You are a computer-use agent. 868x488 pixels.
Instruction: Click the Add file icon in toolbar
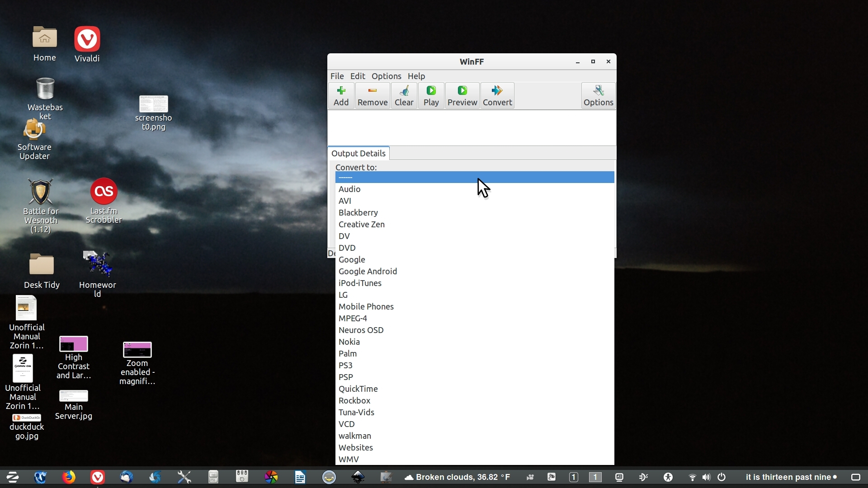pyautogui.click(x=340, y=95)
